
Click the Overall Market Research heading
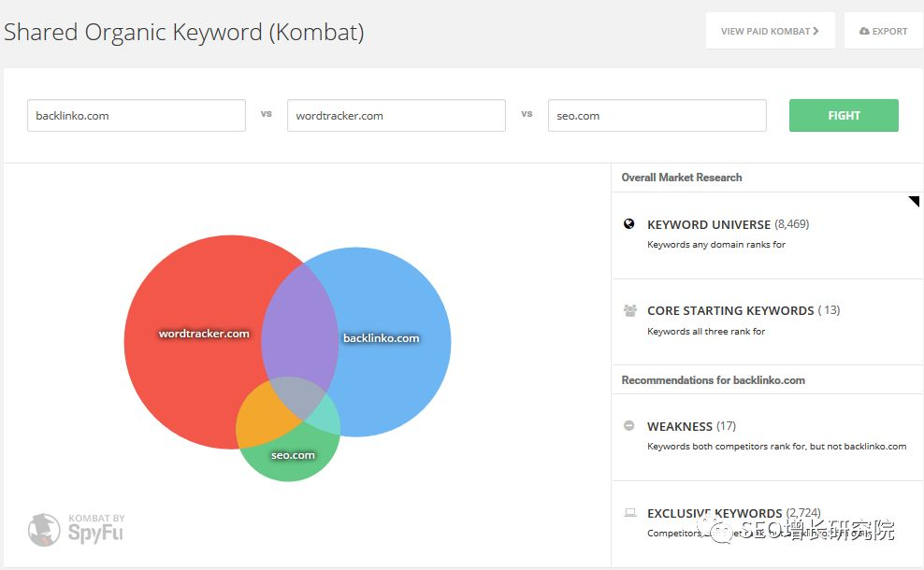tap(681, 178)
